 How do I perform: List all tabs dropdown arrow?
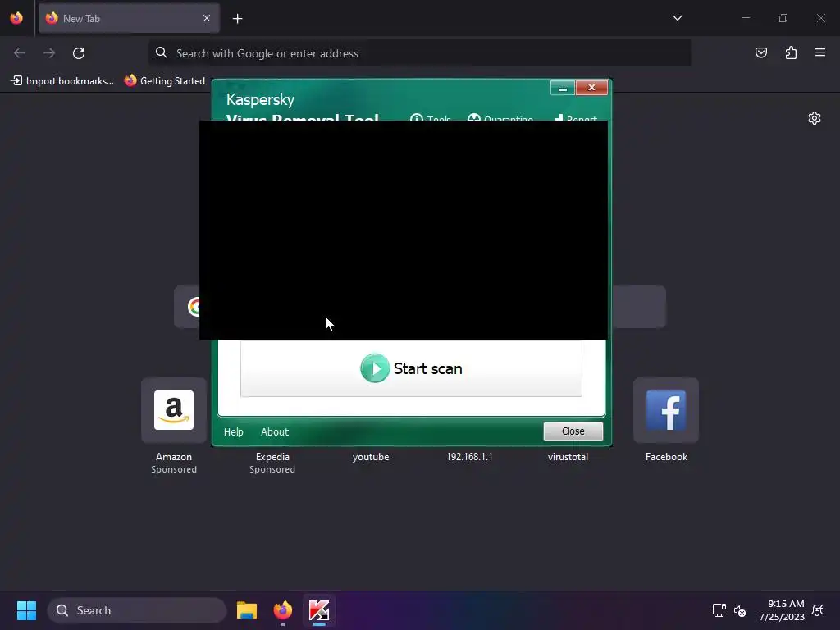coord(677,18)
